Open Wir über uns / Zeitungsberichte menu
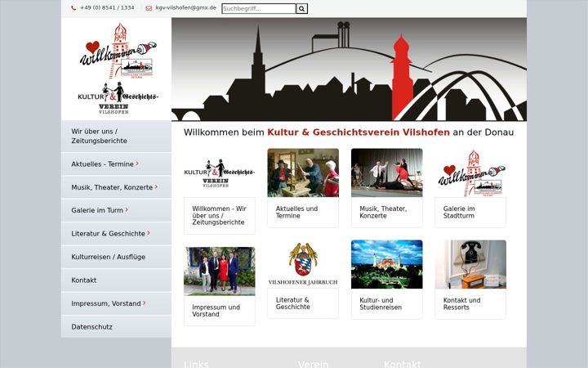Screen dimensions: 588x368 click(116, 137)
